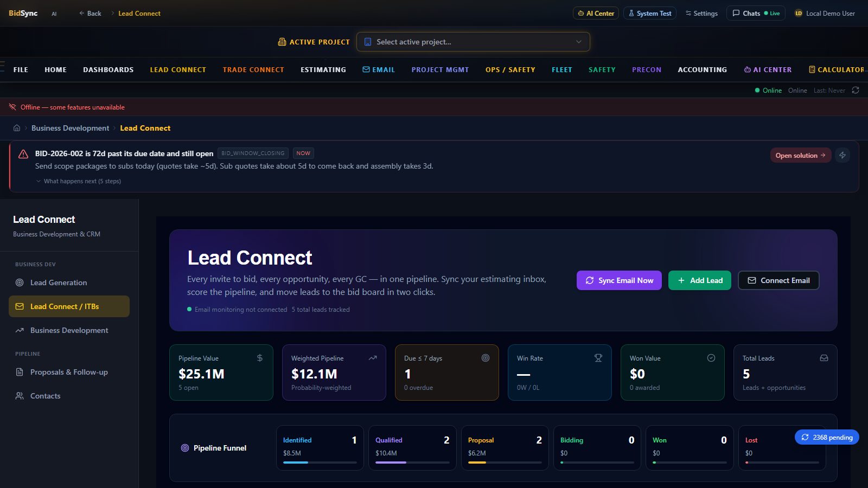Open Contacts in the sidebar

pos(69,396)
